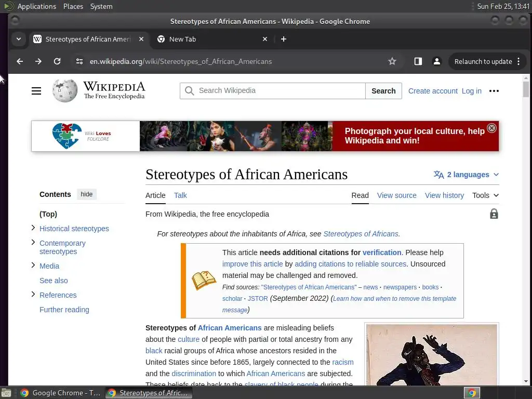Click the racism link in article

[343, 362]
